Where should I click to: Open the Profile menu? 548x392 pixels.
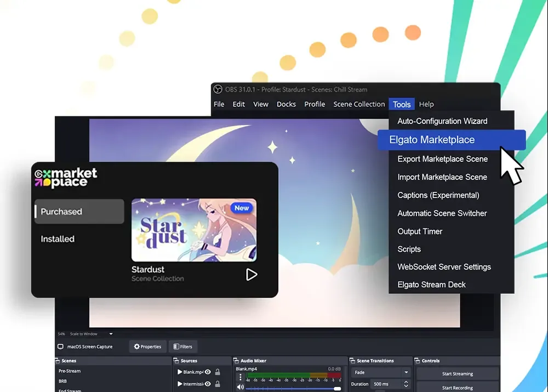315,104
